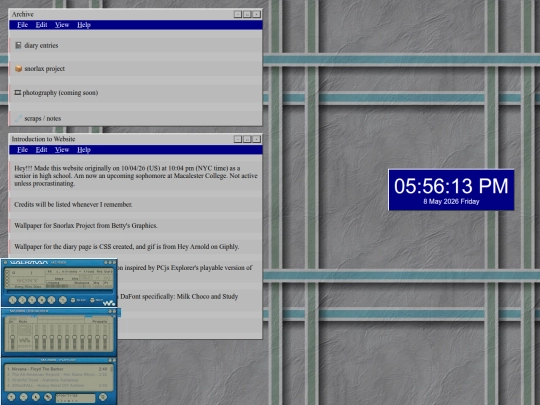Click the Wallpaper for Snorlax Project credit line
Screen dimensions: 540x405
click(86, 226)
